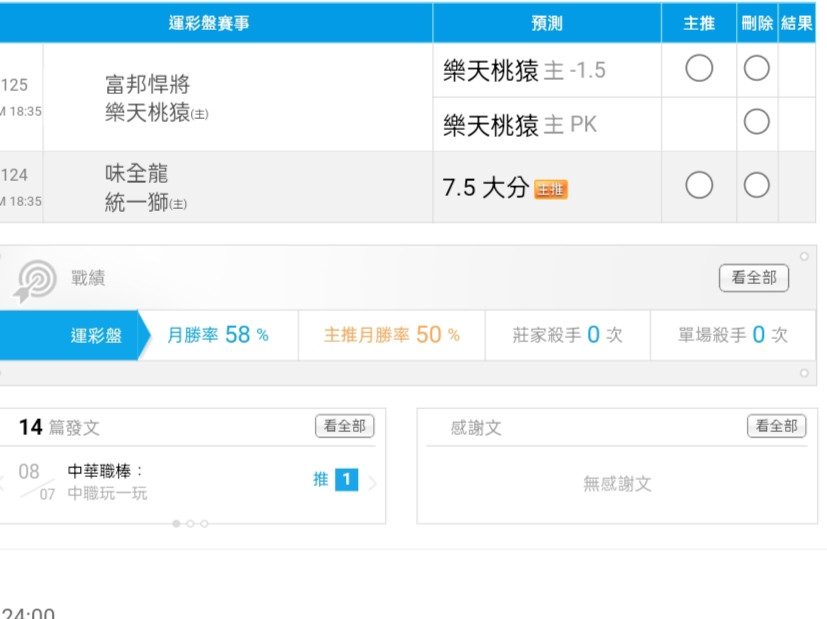
Task: Click 富邦悍將 team name
Action: (148, 84)
